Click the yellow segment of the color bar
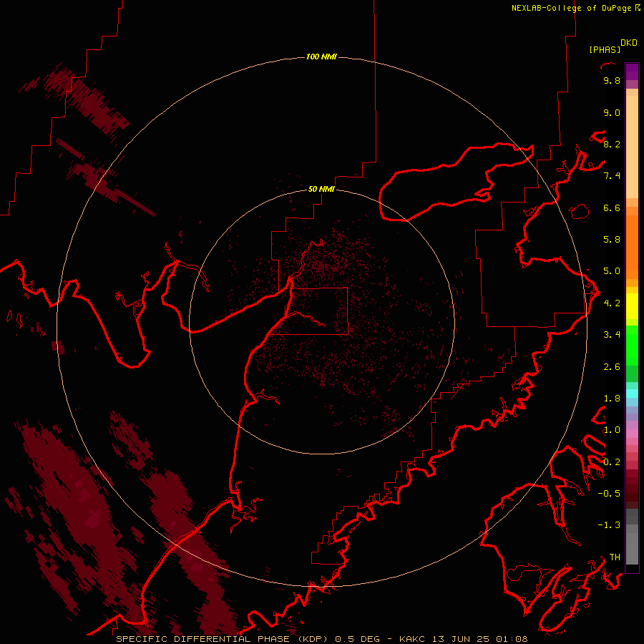This screenshot has height=644, width=644. (x=632, y=306)
